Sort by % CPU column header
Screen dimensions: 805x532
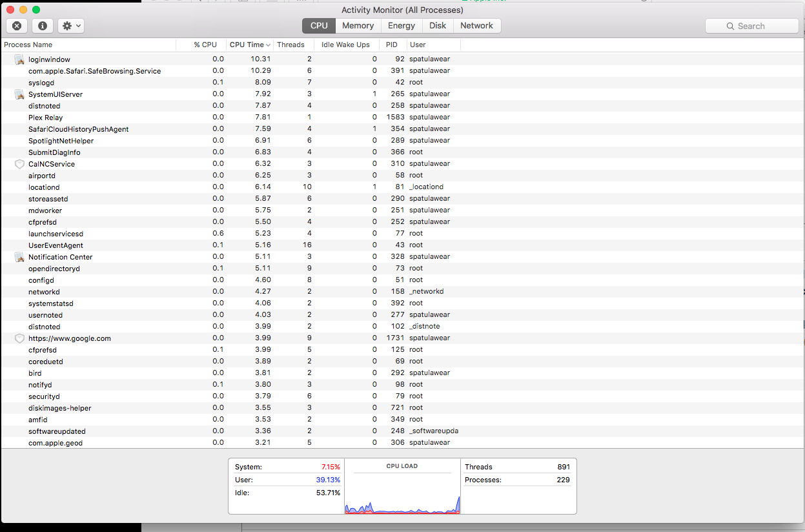(201, 45)
